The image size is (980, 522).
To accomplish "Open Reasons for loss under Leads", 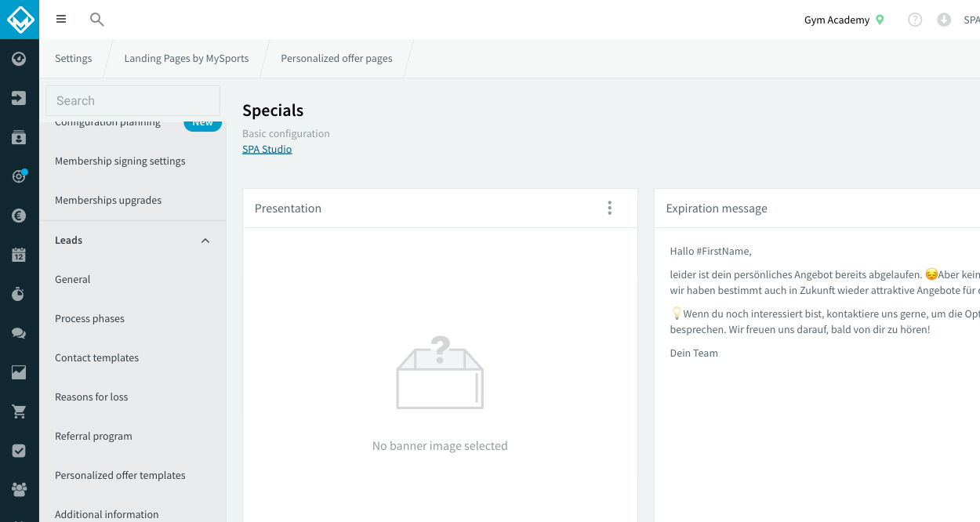I will [x=91, y=397].
